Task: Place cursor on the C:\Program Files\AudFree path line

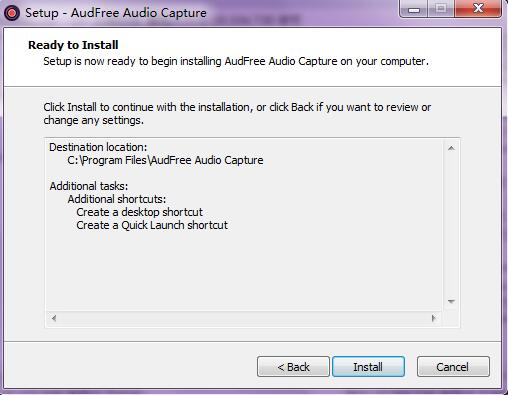Action: 165,160
